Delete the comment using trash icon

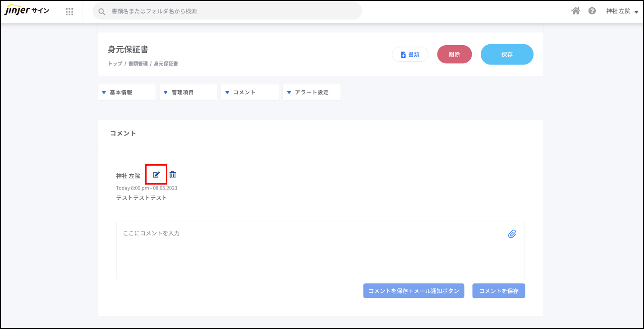(x=173, y=175)
